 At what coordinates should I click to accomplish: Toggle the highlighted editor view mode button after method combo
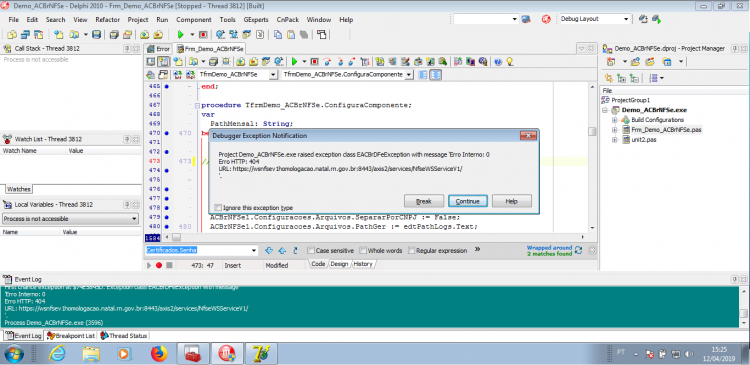[x=435, y=75]
